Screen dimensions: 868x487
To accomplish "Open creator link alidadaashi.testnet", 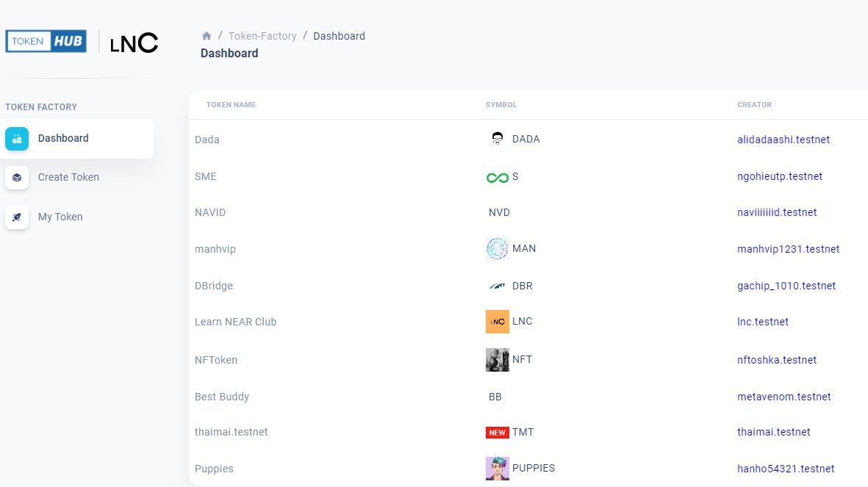I will pos(783,140).
